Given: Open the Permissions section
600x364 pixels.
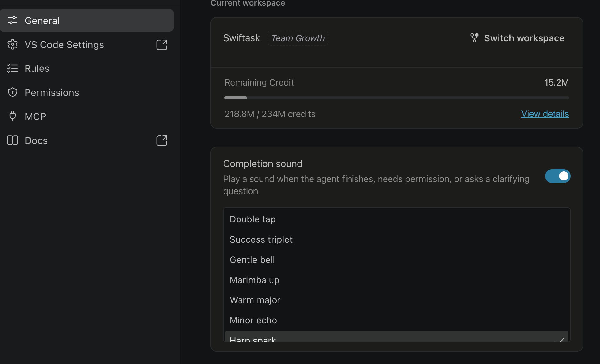Looking at the screenshot, I should tap(87, 92).
